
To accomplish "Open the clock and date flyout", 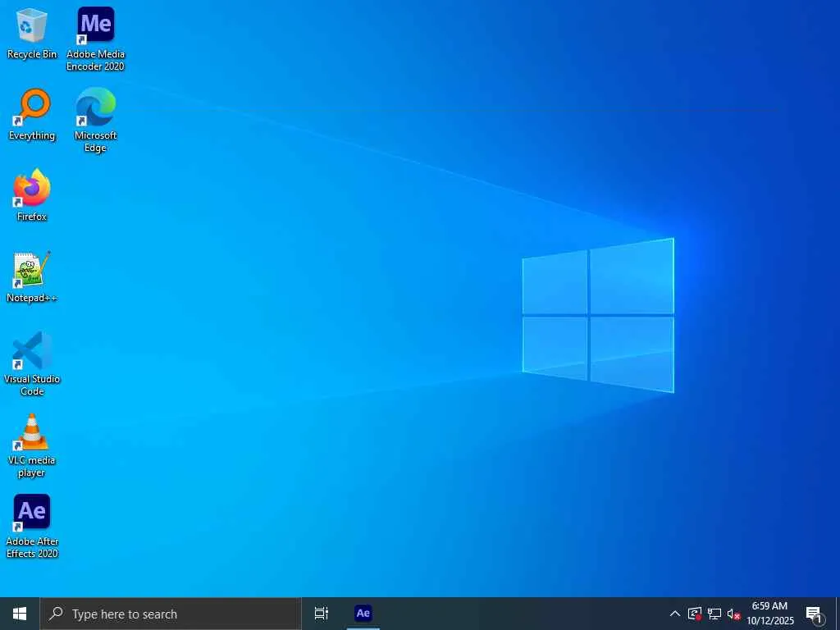I will (770, 614).
